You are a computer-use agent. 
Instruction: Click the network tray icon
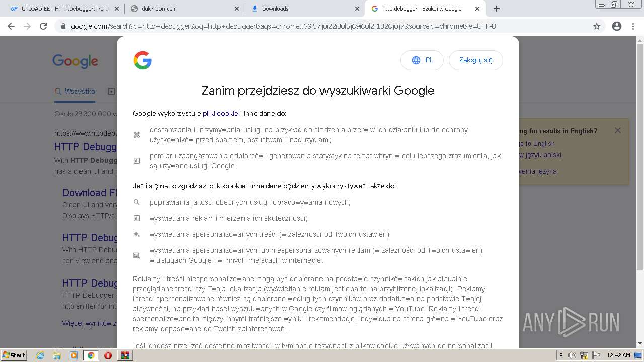584,356
